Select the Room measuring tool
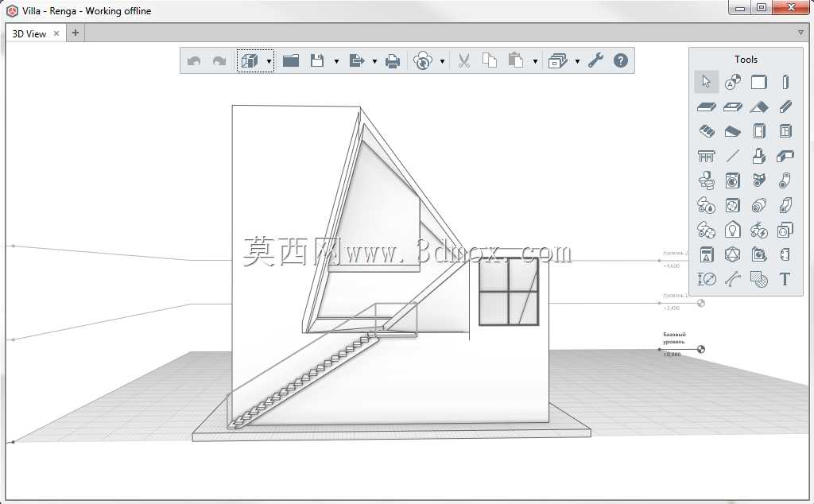 coord(759,254)
